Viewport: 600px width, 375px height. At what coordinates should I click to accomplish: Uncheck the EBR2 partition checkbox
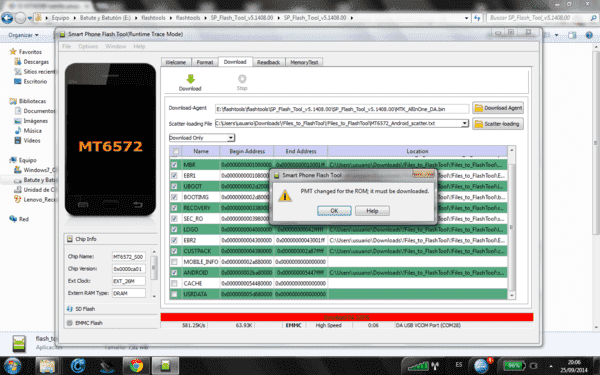coord(174,240)
